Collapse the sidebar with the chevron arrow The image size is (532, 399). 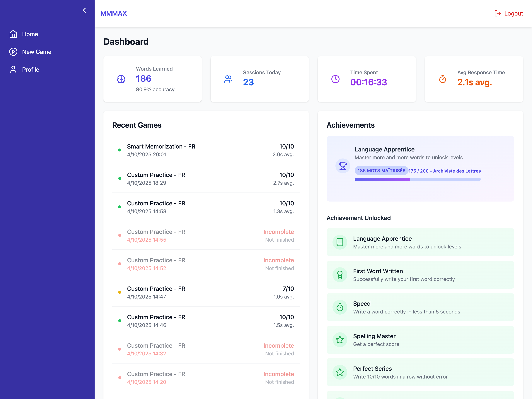(x=84, y=10)
